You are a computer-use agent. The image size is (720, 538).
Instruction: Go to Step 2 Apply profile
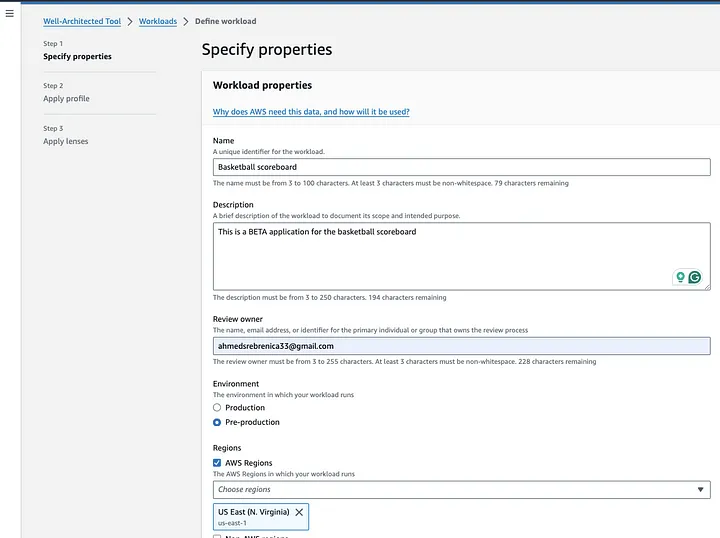pos(66,99)
